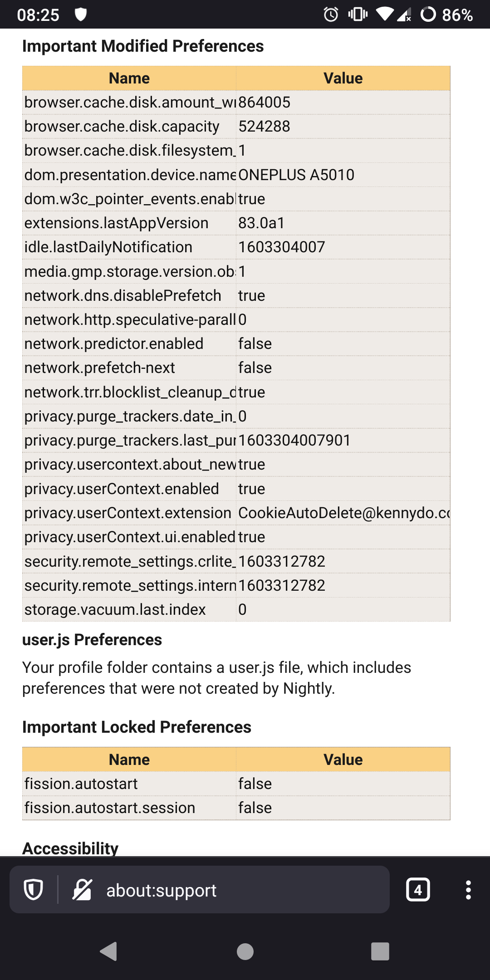Select the CookieAutoDelete extension preference value
The image size is (490, 980).
(x=344, y=513)
